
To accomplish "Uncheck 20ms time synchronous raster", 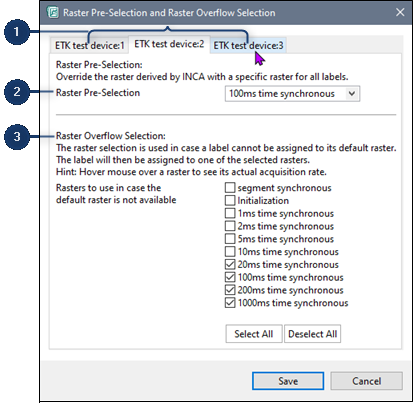I will pyautogui.click(x=230, y=264).
